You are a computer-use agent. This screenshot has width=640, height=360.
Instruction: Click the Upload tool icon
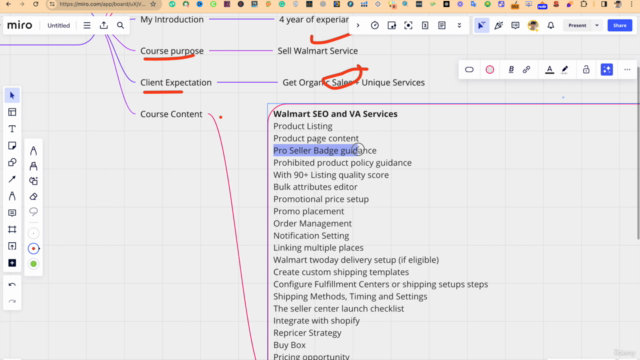[12, 246]
